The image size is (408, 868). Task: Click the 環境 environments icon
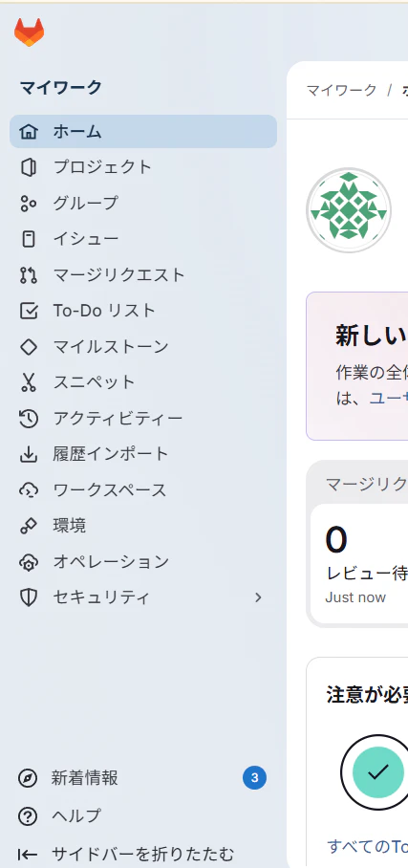[x=29, y=526]
